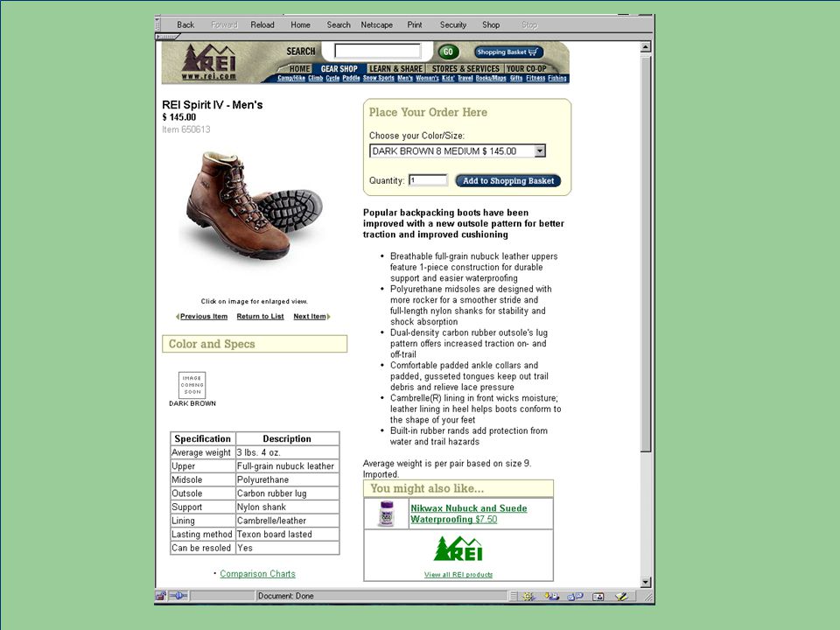The image size is (840, 630).
Task: Click the security lock icon in status bar
Action: click(x=161, y=595)
